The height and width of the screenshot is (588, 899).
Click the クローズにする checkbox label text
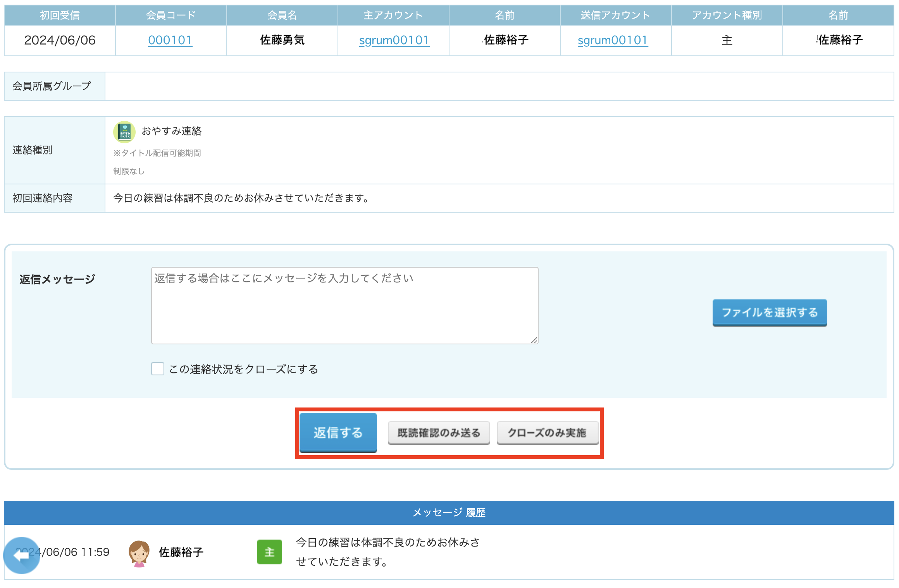[243, 369]
